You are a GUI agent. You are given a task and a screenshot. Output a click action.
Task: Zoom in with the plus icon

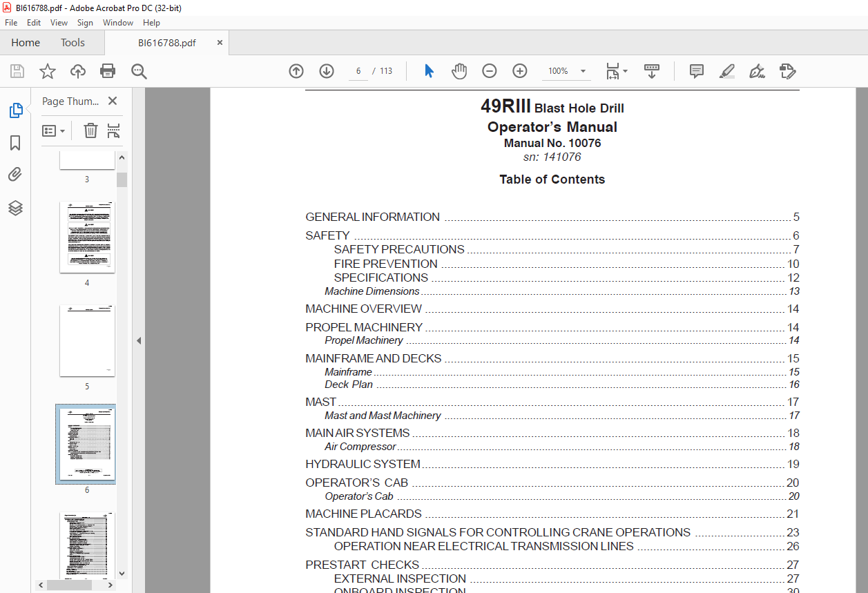(x=520, y=71)
